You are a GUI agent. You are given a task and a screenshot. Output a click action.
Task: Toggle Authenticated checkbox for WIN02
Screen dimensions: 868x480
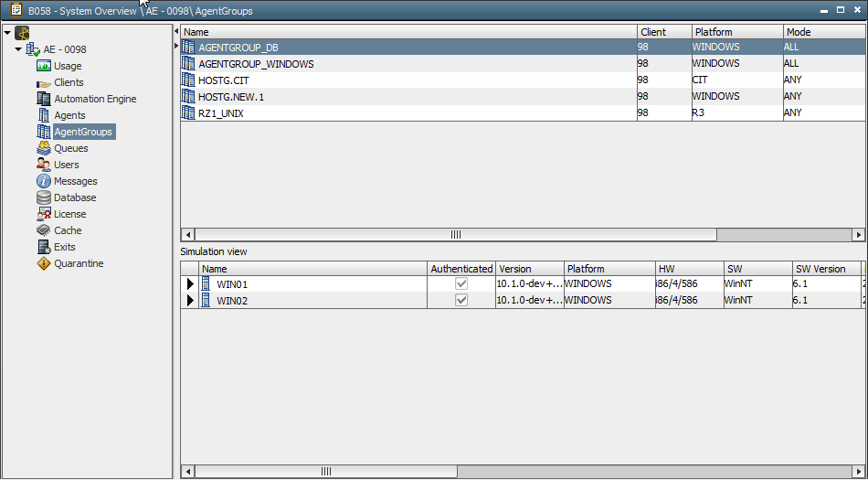(461, 301)
